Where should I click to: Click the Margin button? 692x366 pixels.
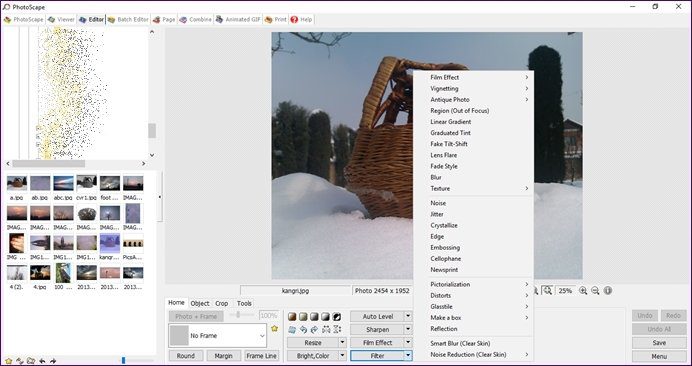224,355
